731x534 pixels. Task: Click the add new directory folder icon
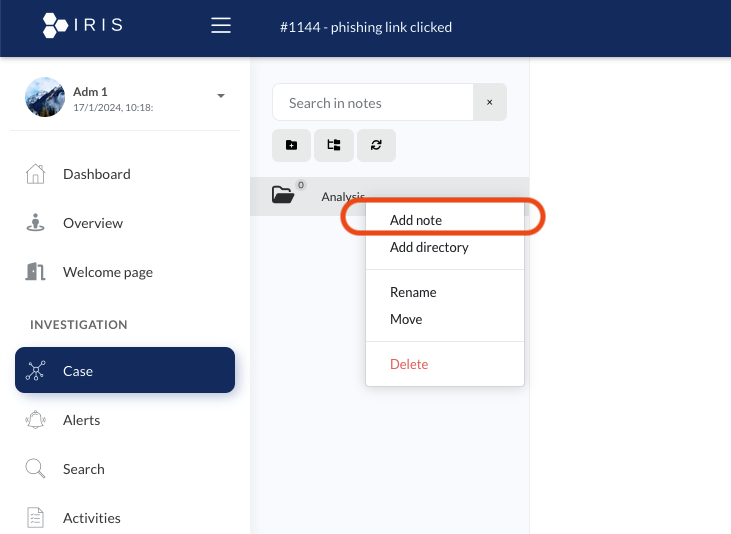point(291,145)
